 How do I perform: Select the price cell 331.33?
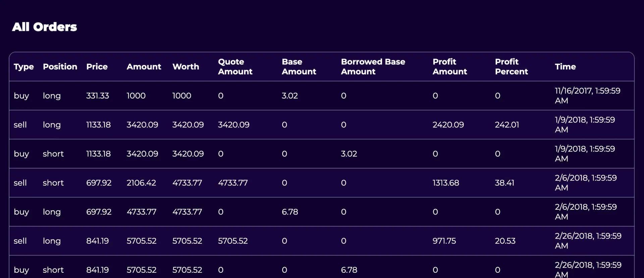pyautogui.click(x=98, y=96)
